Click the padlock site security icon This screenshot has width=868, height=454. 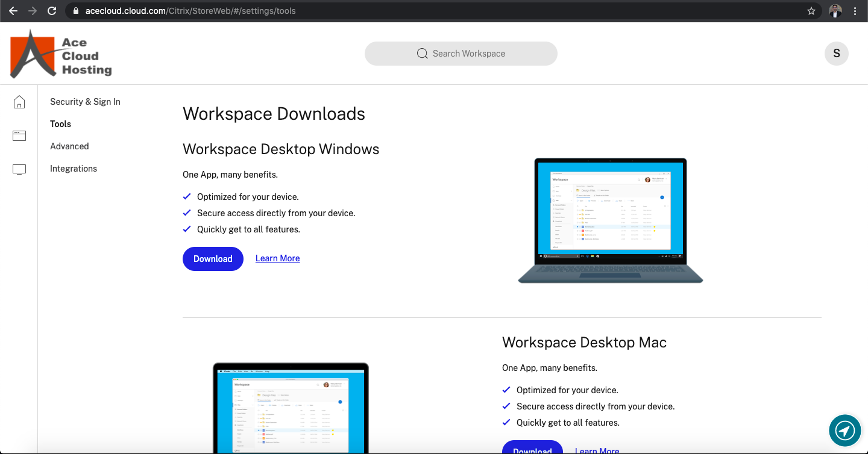pos(75,10)
